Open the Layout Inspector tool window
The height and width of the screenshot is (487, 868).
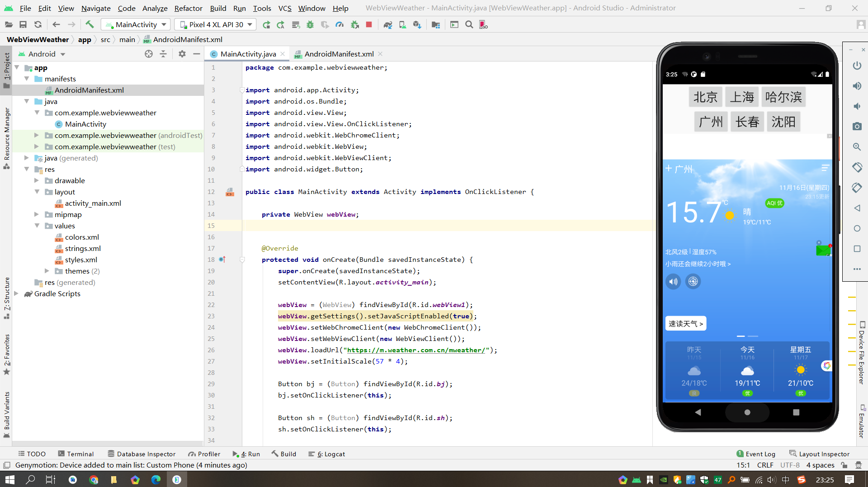(x=819, y=454)
